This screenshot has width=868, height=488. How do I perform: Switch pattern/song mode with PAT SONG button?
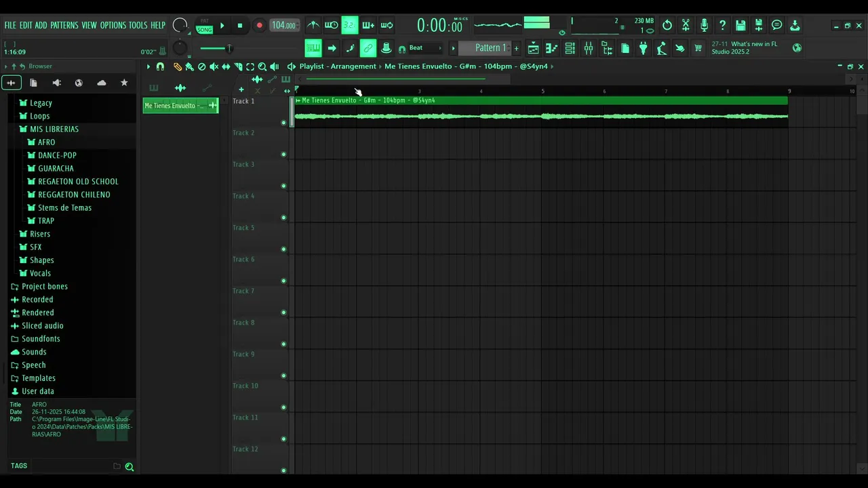pyautogui.click(x=204, y=26)
